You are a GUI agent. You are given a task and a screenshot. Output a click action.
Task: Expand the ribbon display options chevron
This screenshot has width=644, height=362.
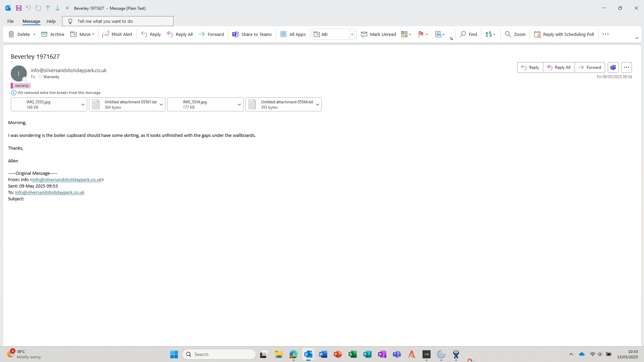[x=636, y=38]
